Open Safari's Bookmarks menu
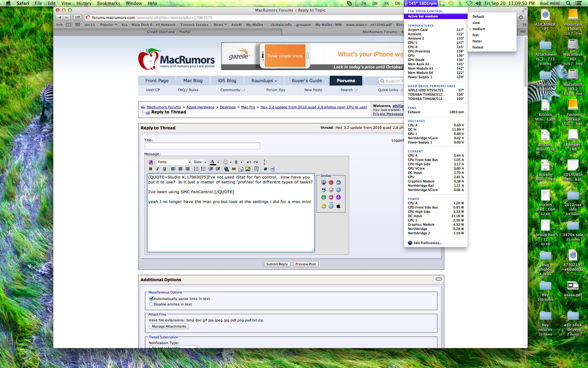588x368 pixels. coord(108,3)
